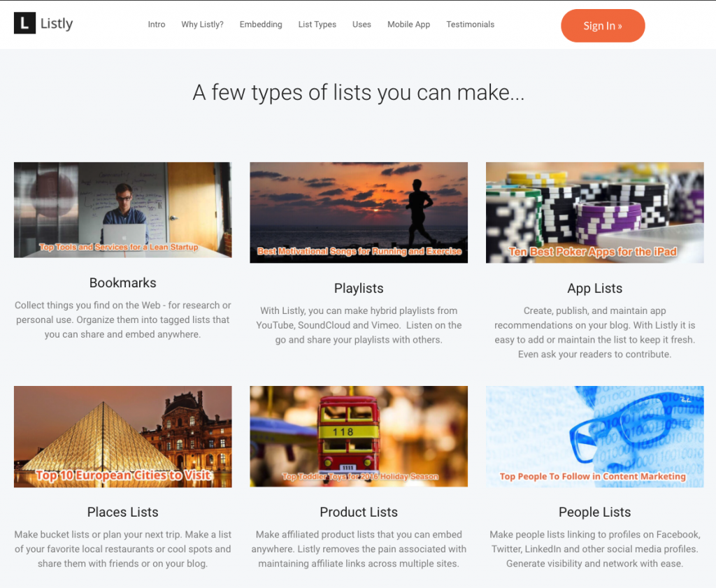Click the Listly brand name text
The height and width of the screenshot is (588, 716).
click(57, 23)
